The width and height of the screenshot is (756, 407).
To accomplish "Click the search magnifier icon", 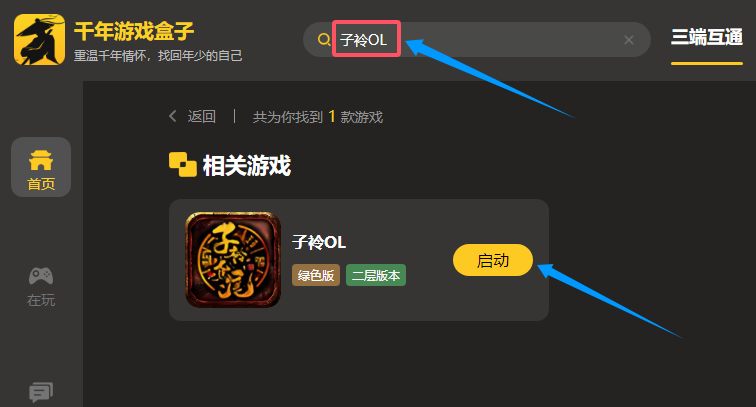I will point(324,40).
